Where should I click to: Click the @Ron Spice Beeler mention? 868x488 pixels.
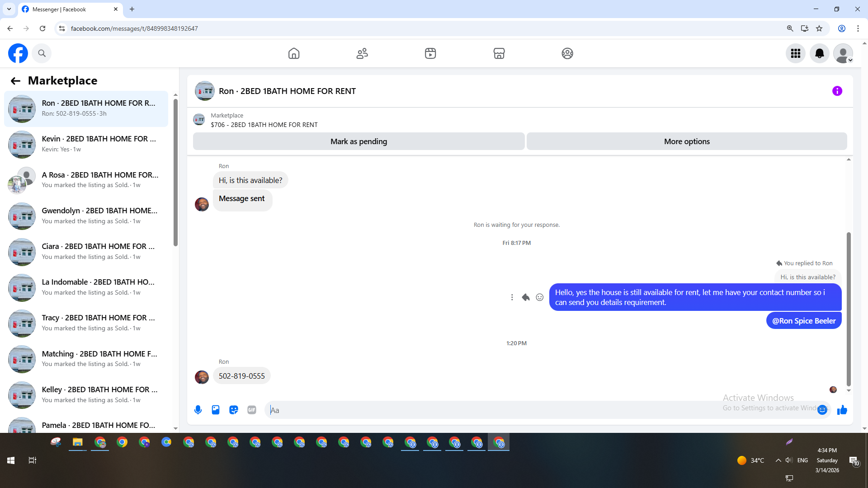pyautogui.click(x=804, y=321)
